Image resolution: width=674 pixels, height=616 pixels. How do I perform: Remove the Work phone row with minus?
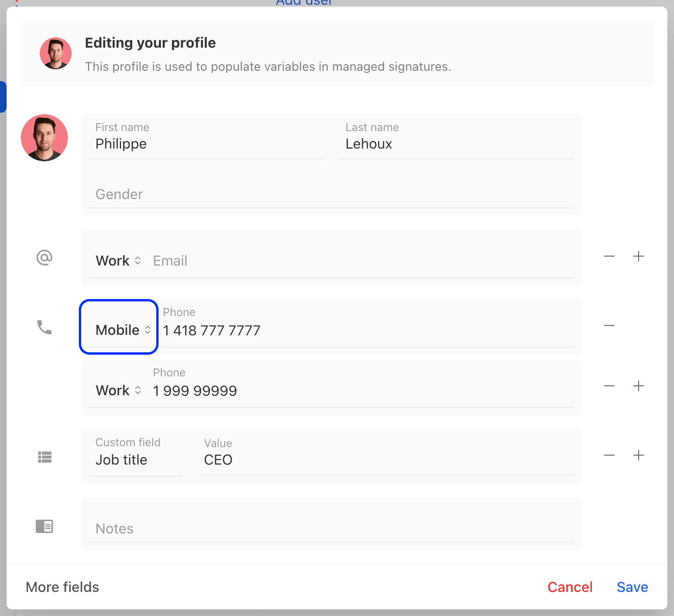coord(609,386)
